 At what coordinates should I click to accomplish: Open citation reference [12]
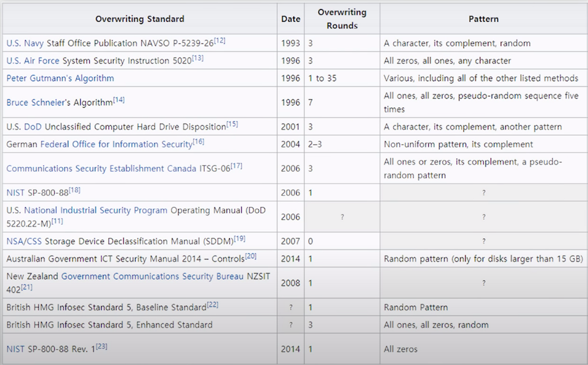(220, 41)
